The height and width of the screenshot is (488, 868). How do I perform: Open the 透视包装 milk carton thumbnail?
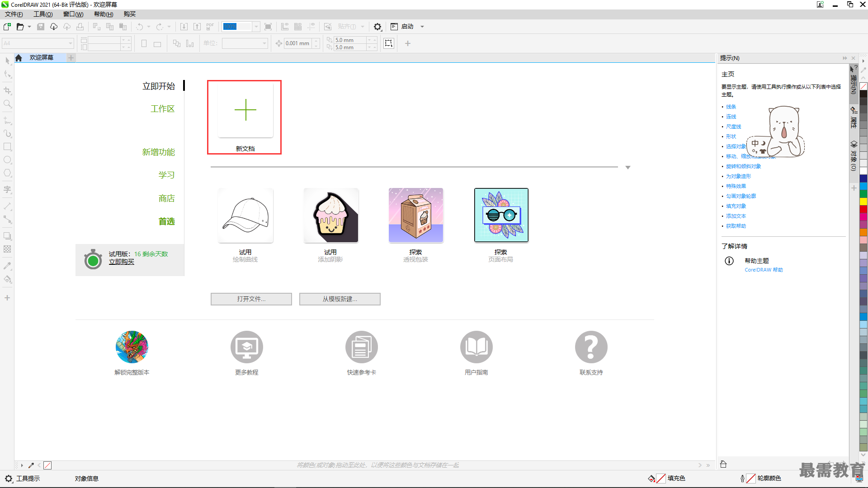(416, 215)
